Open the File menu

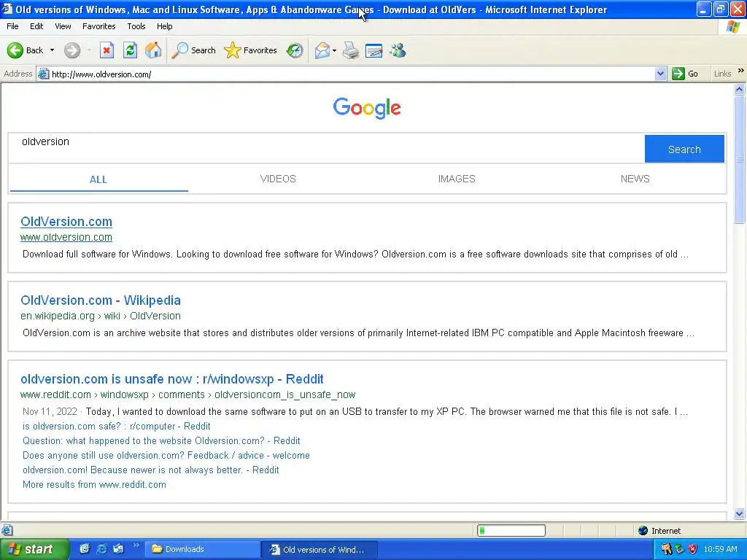click(x=13, y=26)
